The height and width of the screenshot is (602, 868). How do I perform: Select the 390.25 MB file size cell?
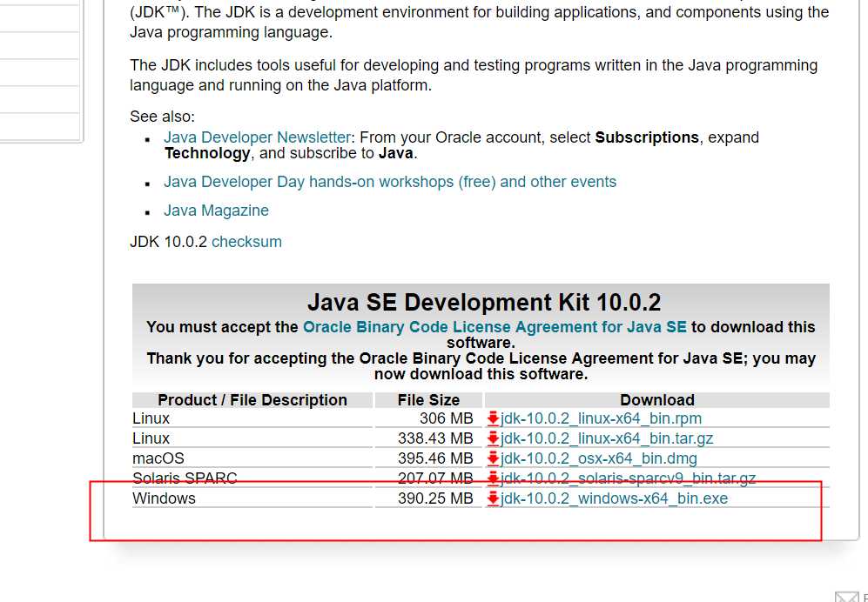pyautogui.click(x=428, y=498)
